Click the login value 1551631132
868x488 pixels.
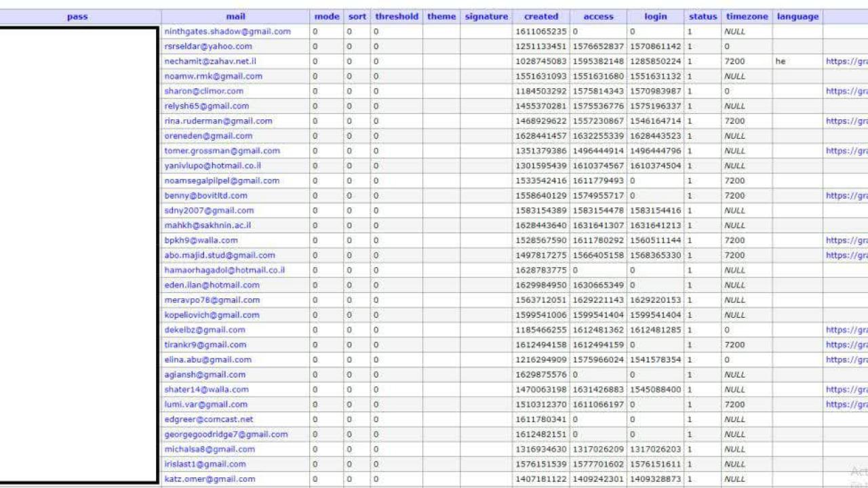coord(655,76)
